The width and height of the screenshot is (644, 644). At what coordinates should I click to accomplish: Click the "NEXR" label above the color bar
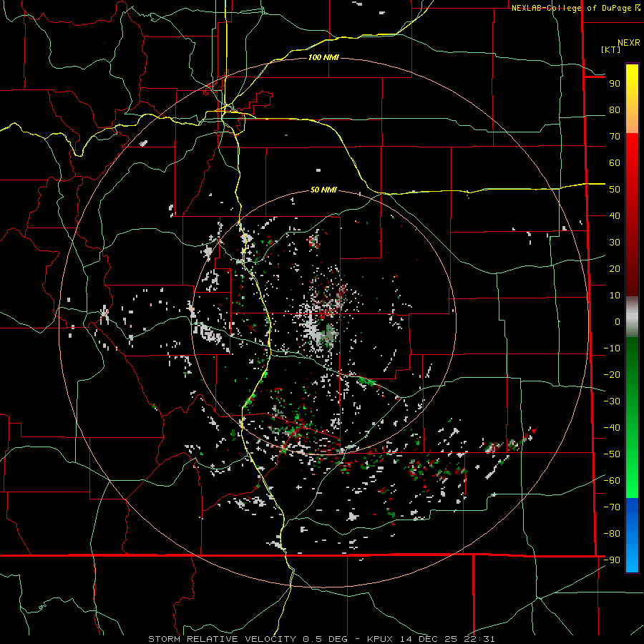[628, 43]
